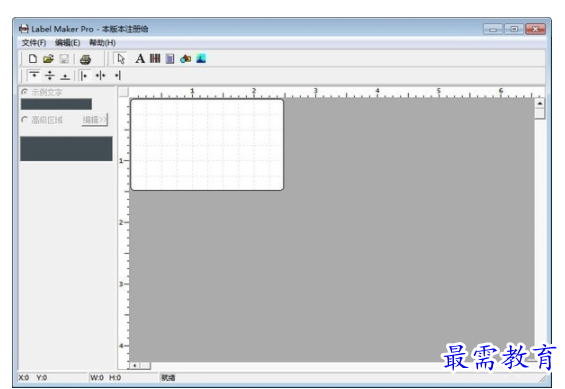
Task: Select the 高级区域 radio option
Action: [24, 120]
